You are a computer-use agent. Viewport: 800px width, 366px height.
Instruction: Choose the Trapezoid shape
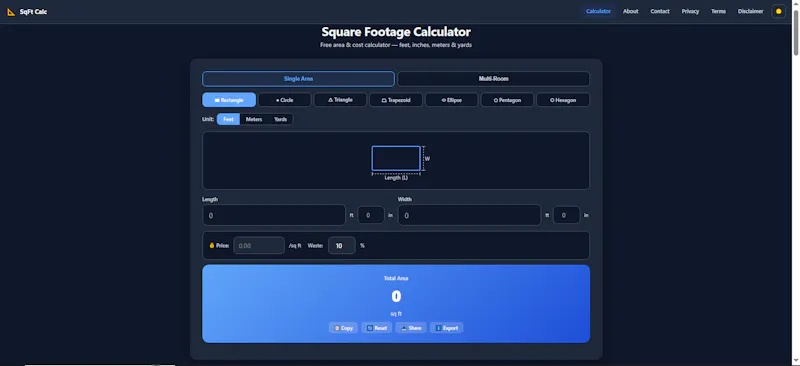[395, 100]
